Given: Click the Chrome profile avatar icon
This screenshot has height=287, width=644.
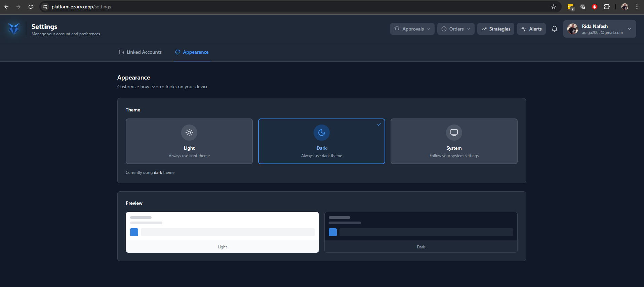Looking at the screenshot, I should click(625, 7).
